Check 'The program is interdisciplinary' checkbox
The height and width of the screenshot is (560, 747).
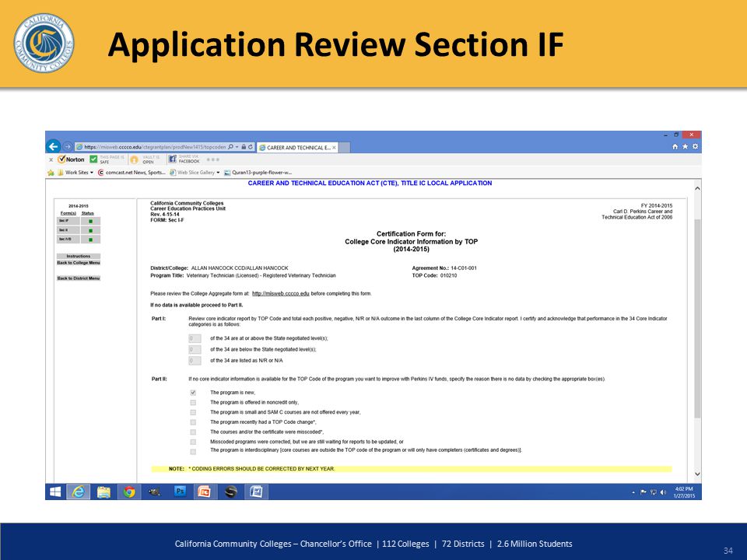(193, 451)
